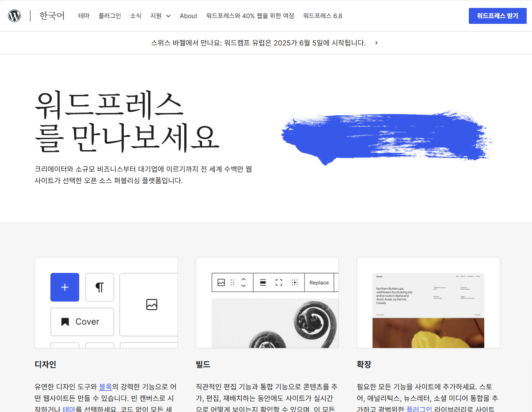Open the About menu item
This screenshot has height=412, width=532.
click(188, 16)
